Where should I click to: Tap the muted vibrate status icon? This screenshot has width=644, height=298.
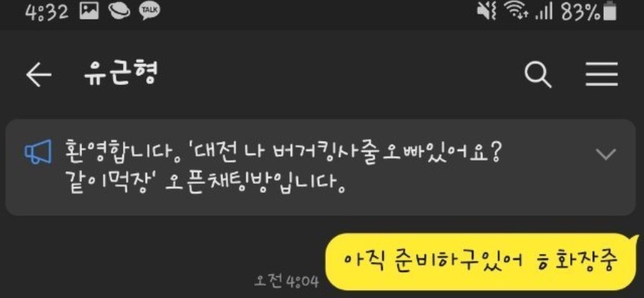(486, 12)
